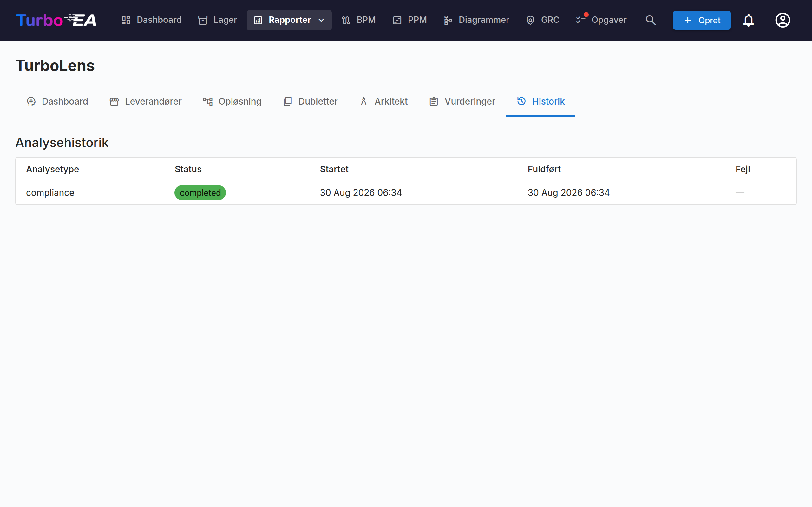
Task: Click the Dubletter copy icon
Action: [288, 101]
